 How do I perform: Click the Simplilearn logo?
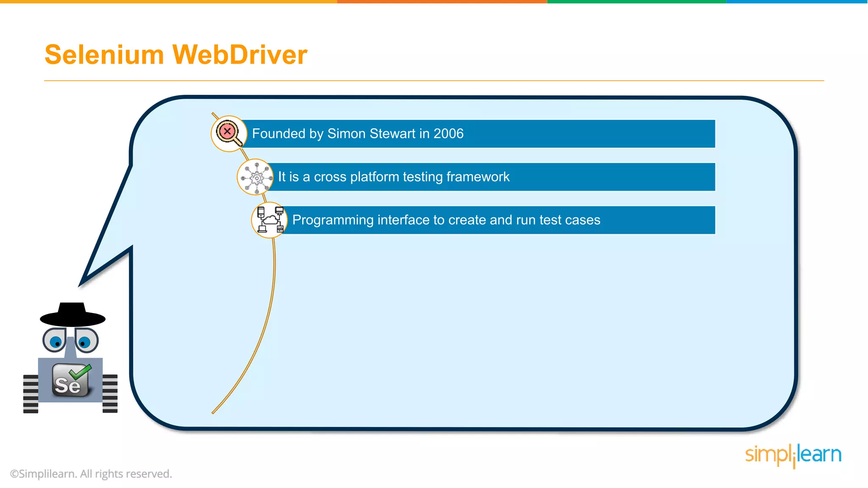coord(793,455)
